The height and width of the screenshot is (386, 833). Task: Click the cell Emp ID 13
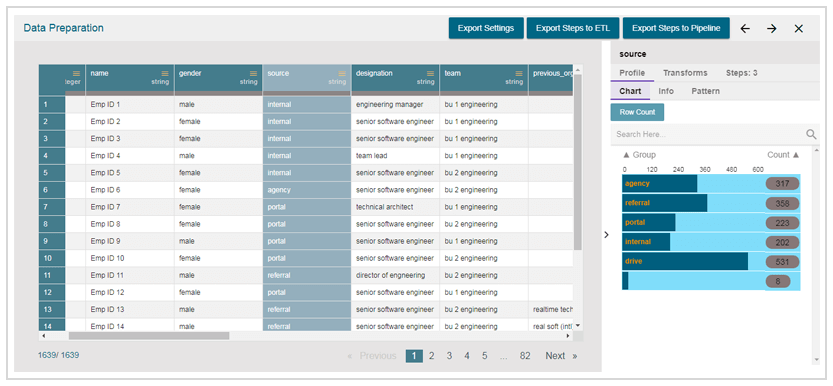click(130, 310)
